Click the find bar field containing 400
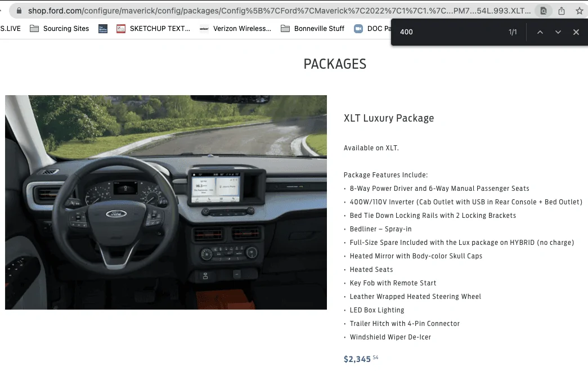The image size is (588, 371). click(450, 32)
